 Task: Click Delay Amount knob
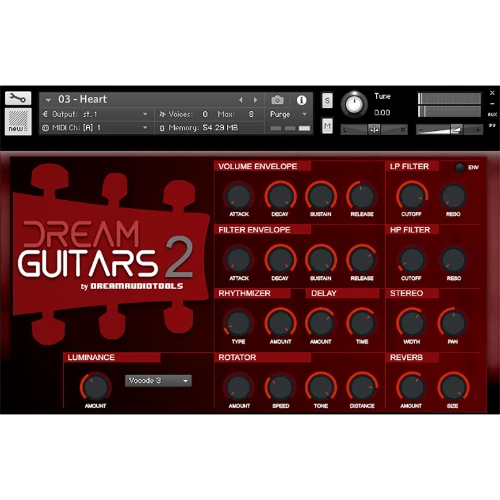pyautogui.click(x=321, y=323)
